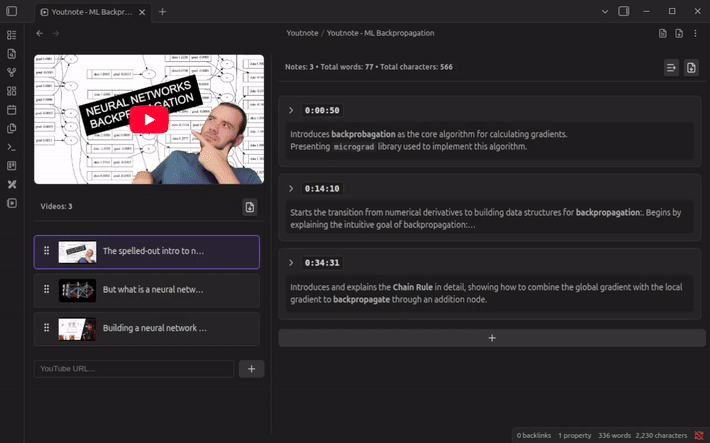Click the 'Youtnote' breadcrumb folder

click(x=302, y=33)
